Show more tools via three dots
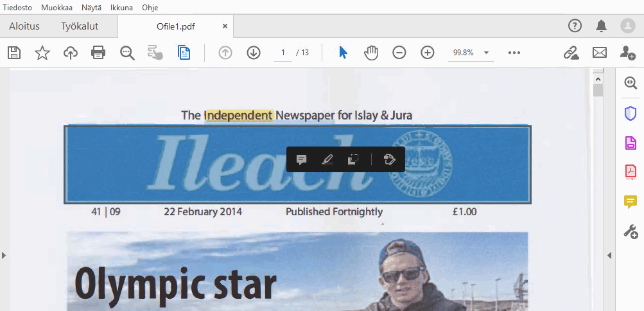Viewport: 644px width, 311px height. coord(514,53)
